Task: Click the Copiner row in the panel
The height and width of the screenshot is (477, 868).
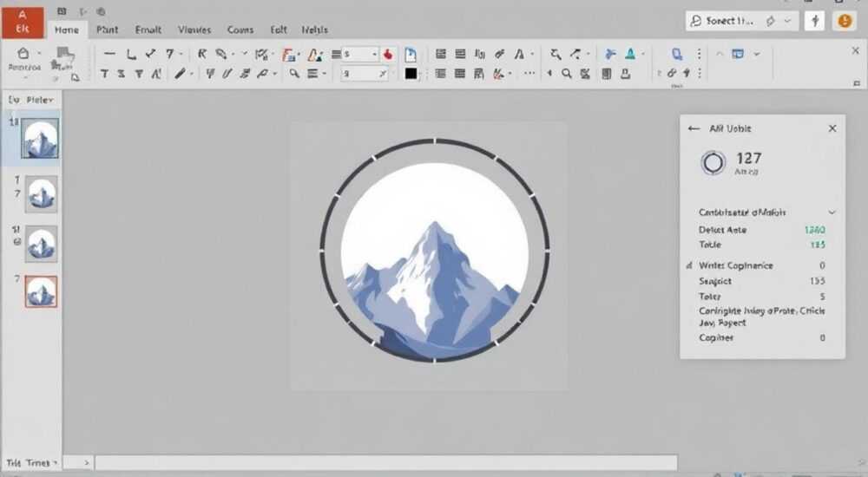Action: [762, 337]
